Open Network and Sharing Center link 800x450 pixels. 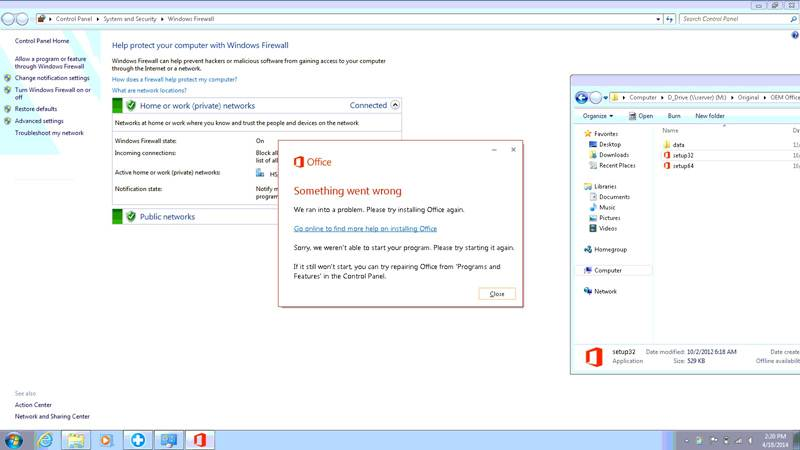tap(52, 416)
